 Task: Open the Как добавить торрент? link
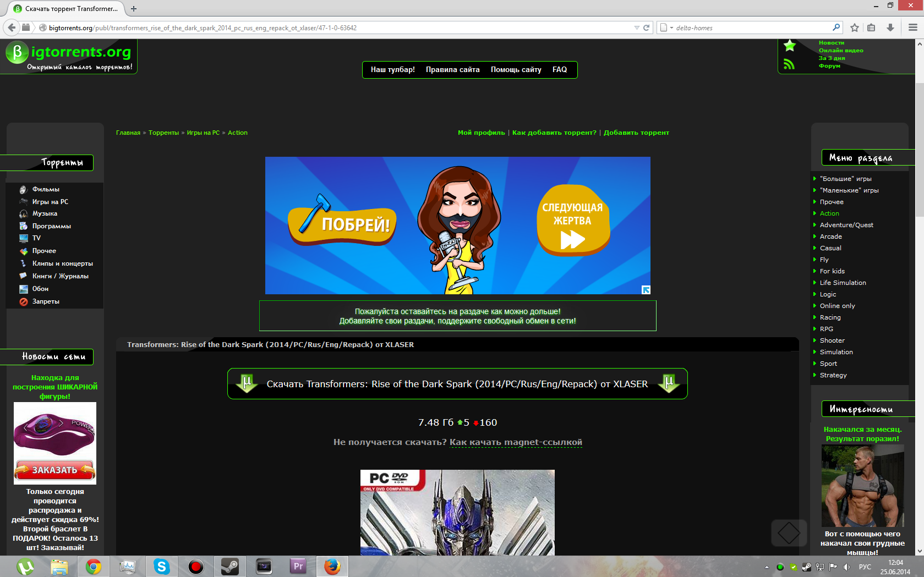coord(554,133)
